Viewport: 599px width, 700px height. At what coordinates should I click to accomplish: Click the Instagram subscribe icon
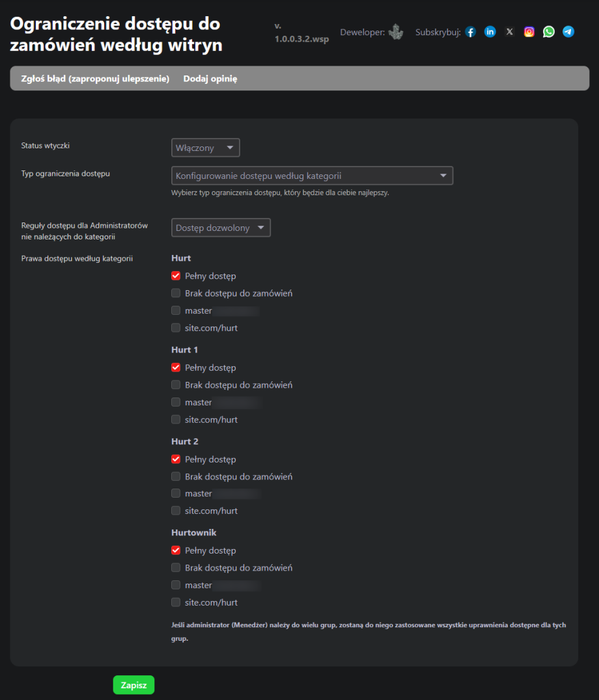529,32
